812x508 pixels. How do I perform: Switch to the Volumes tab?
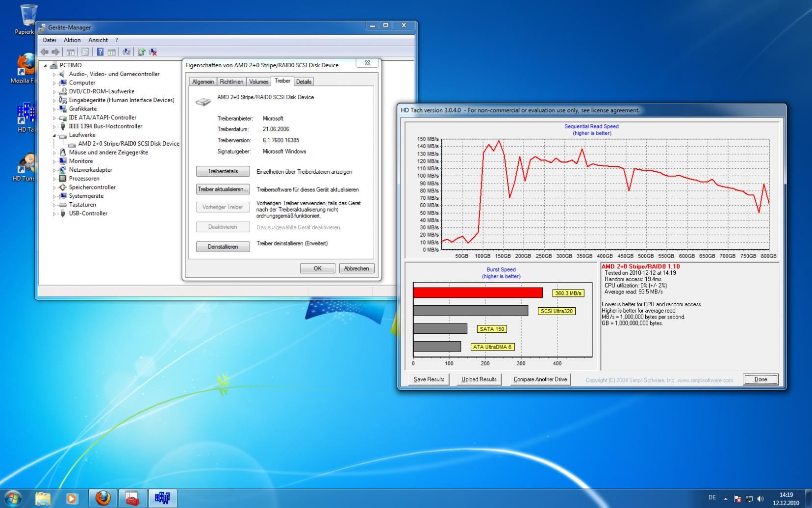pyautogui.click(x=258, y=82)
